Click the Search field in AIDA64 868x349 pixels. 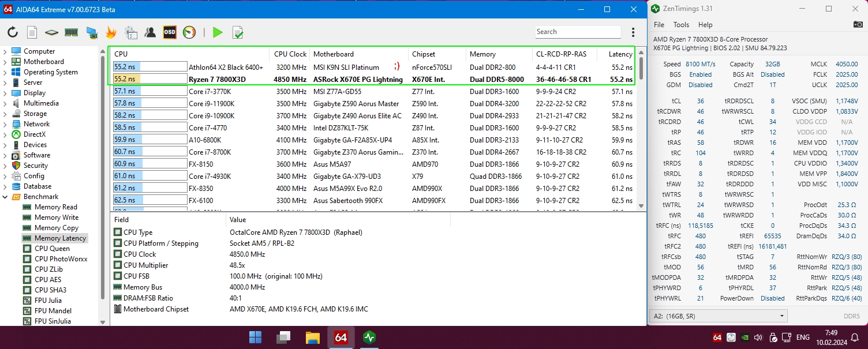pyautogui.click(x=578, y=32)
